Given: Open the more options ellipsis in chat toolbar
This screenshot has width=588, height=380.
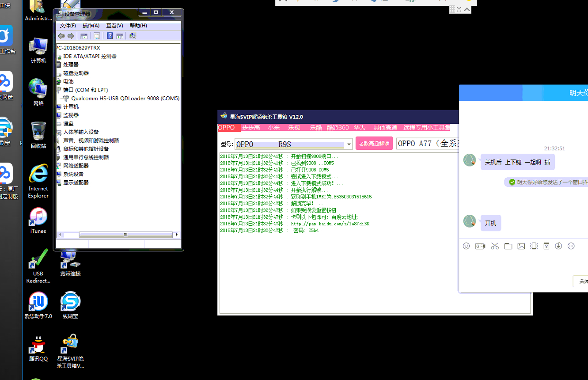Looking at the screenshot, I should tap(571, 246).
